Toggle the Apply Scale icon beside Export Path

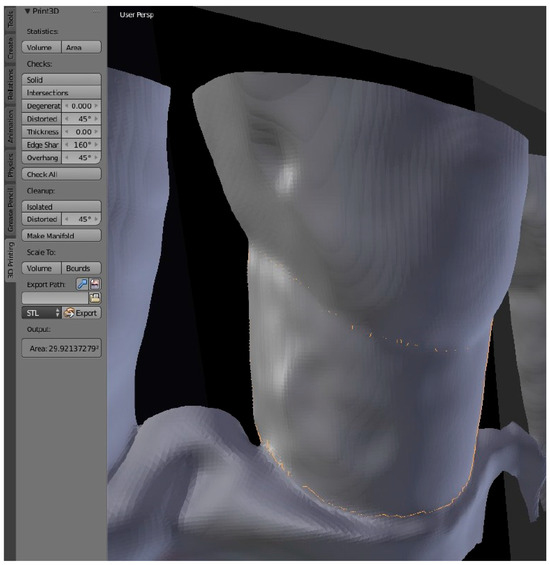82,284
